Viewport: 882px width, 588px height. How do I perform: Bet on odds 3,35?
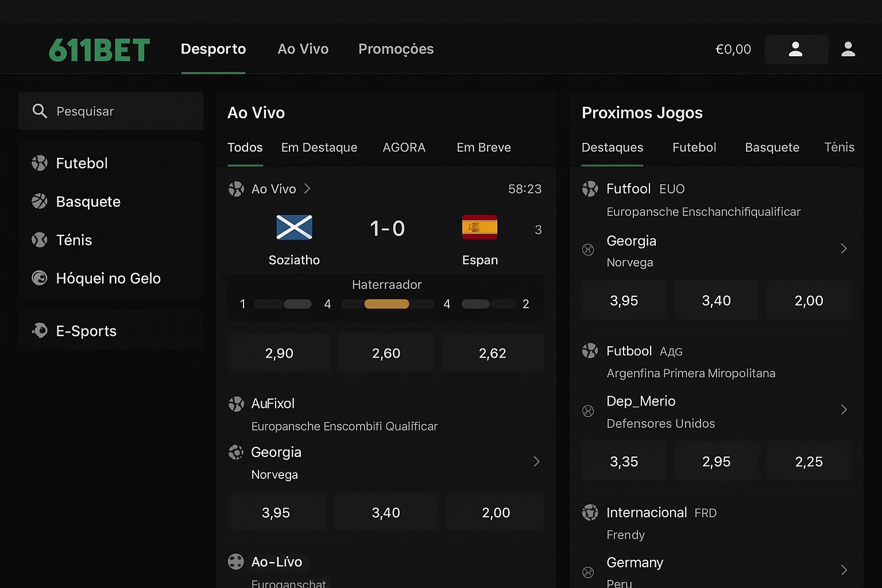point(624,461)
